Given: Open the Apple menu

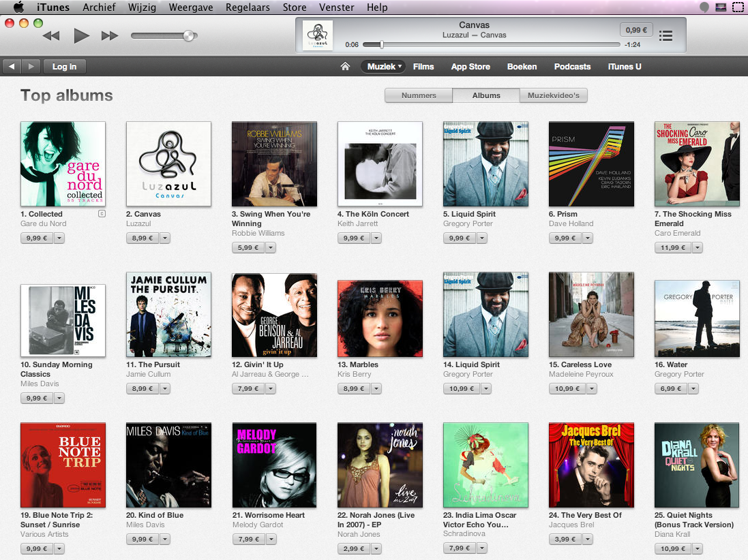Looking at the screenshot, I should point(18,7).
